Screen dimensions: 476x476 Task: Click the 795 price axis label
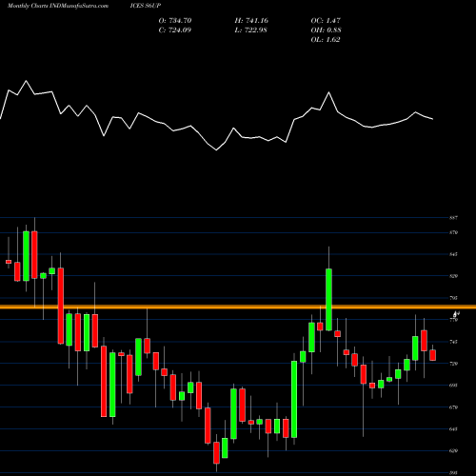click(x=453, y=298)
